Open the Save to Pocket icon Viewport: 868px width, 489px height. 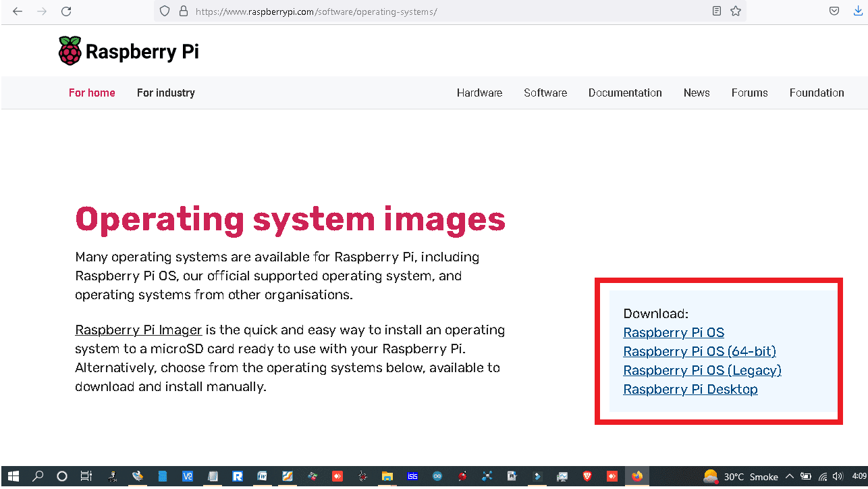pyautogui.click(x=834, y=11)
